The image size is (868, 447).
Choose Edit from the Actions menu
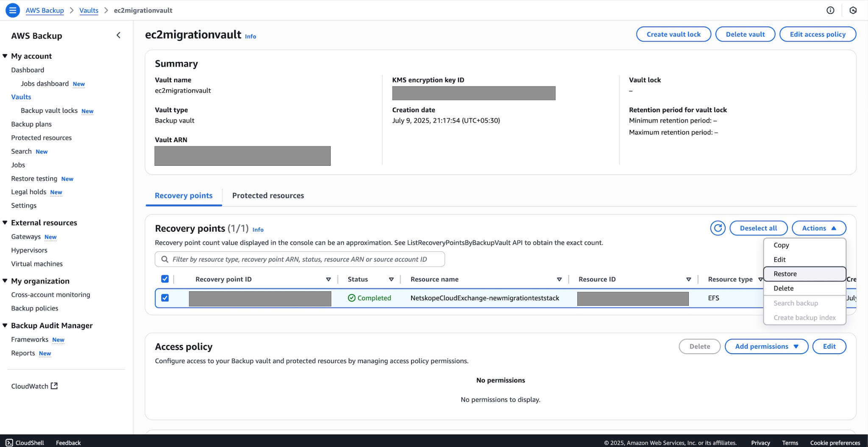point(804,260)
